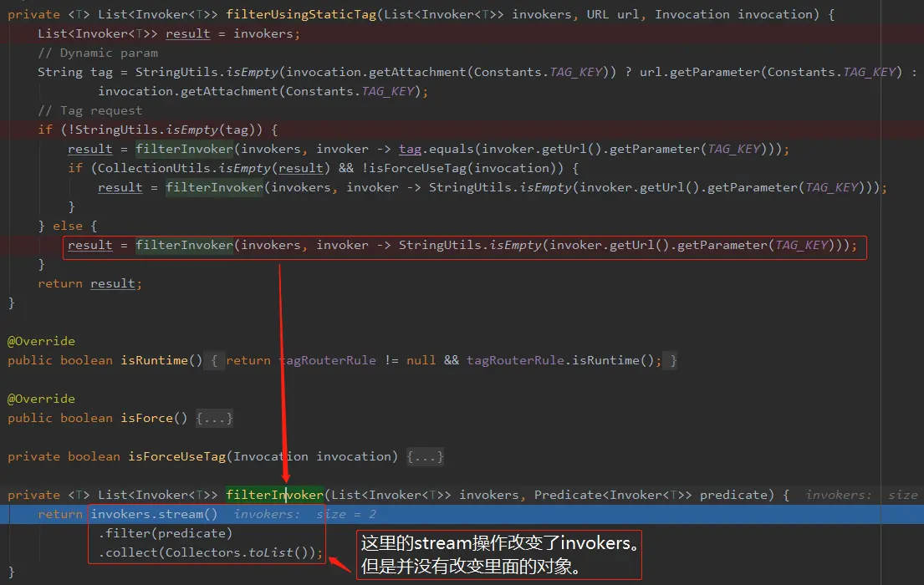Click the tagRouterRule.isRuntime() call
Image resolution: width=924 pixels, height=585 pixels.
(x=559, y=360)
